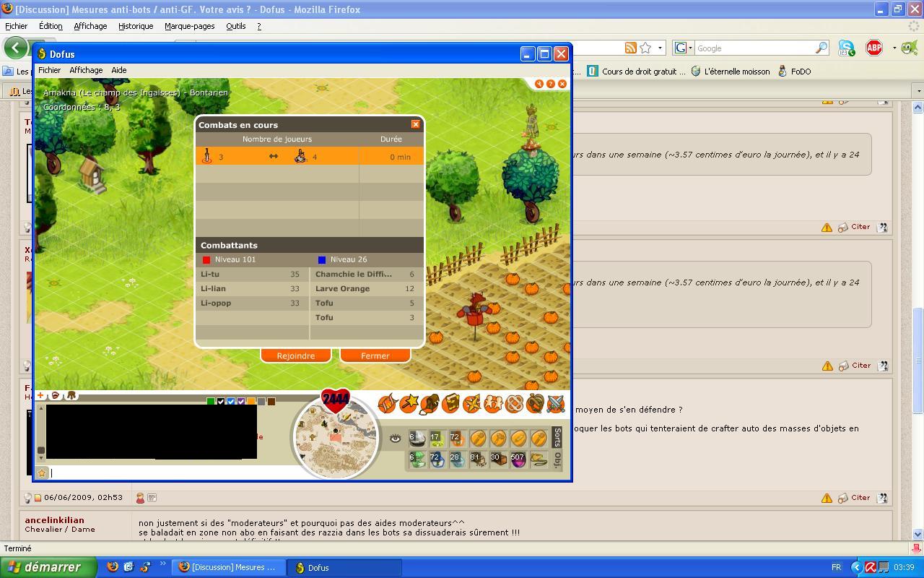Toggle the black chat channel checkbox
The image size is (924, 578).
click(221, 401)
